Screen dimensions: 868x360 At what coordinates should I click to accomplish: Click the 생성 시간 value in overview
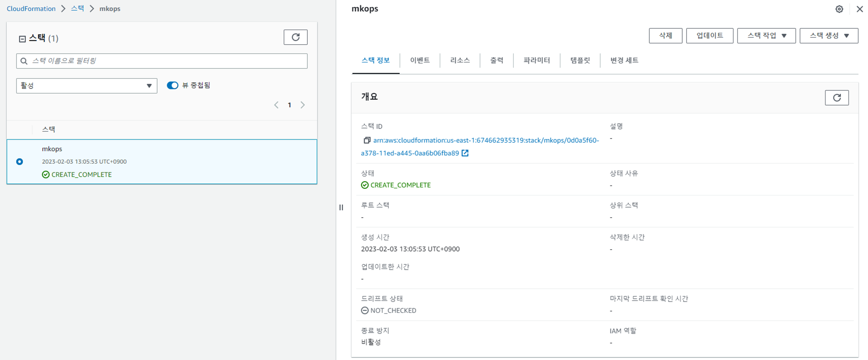coord(410,249)
